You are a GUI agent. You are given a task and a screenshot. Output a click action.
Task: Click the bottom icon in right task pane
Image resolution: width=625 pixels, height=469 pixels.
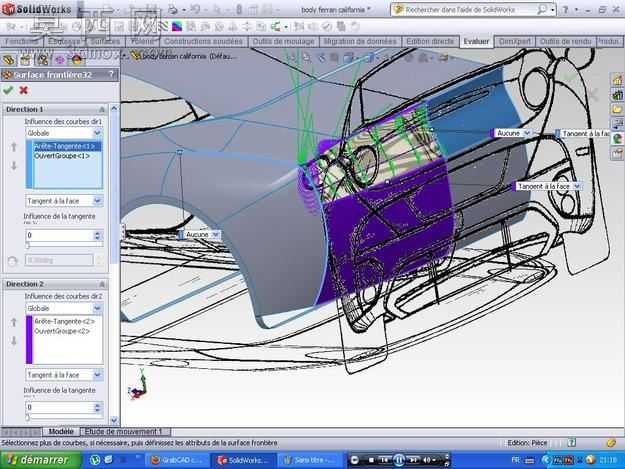(617, 154)
